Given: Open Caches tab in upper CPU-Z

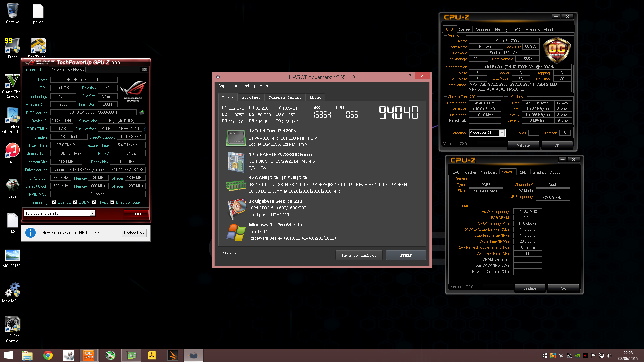Looking at the screenshot, I should click(464, 29).
